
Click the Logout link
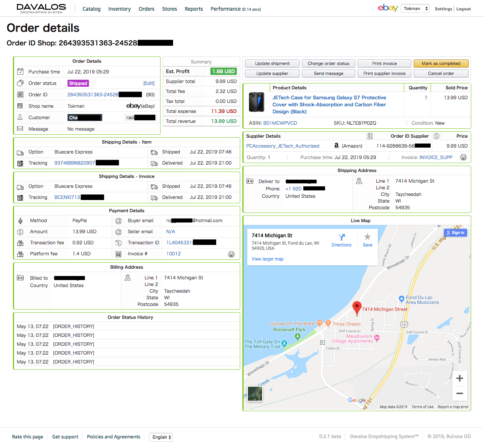coord(463,9)
